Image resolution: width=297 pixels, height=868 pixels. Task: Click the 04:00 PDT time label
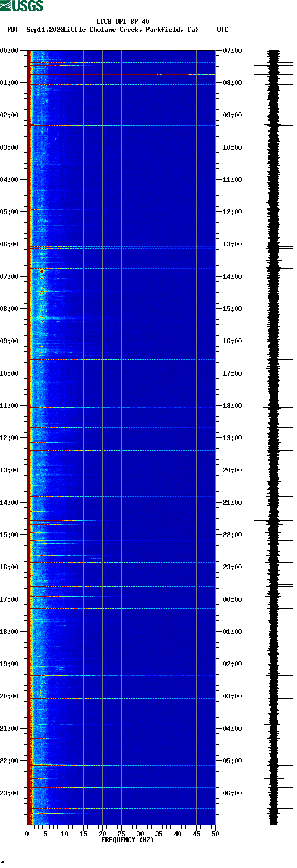9,180
